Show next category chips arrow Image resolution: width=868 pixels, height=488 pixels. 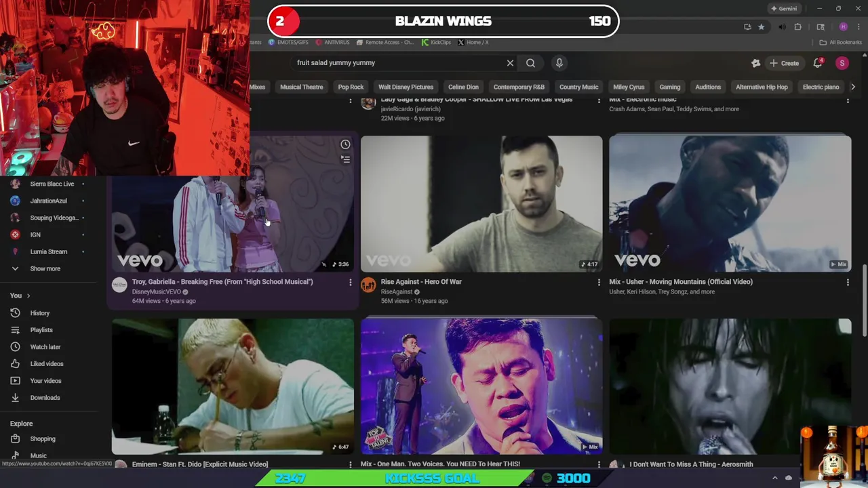(852, 87)
